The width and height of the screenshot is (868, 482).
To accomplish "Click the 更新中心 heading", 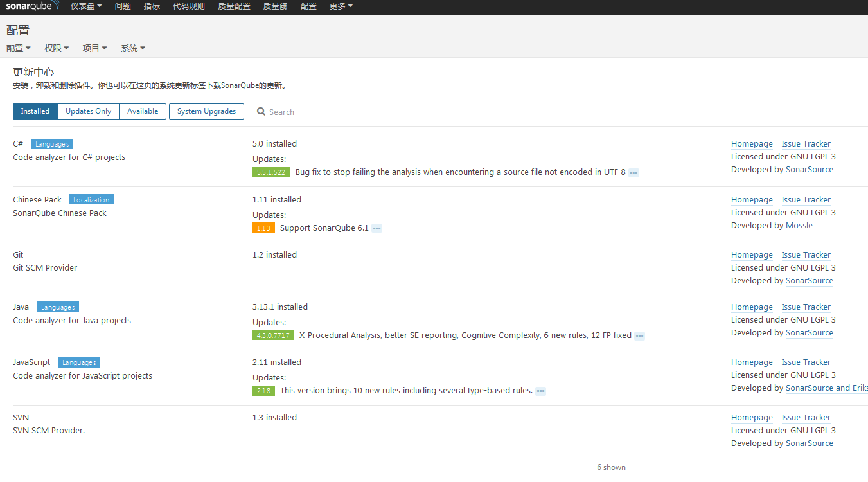I will point(33,73).
